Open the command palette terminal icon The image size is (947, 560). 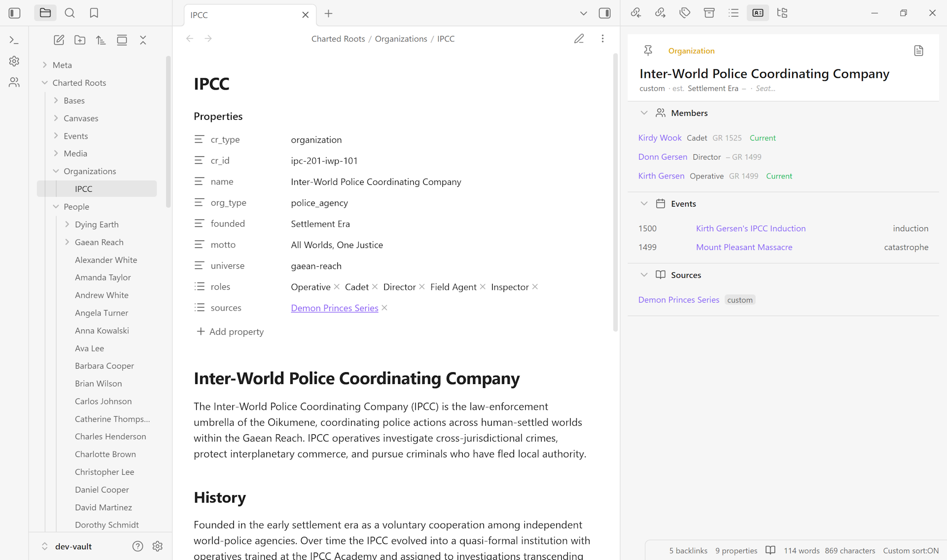point(14,40)
